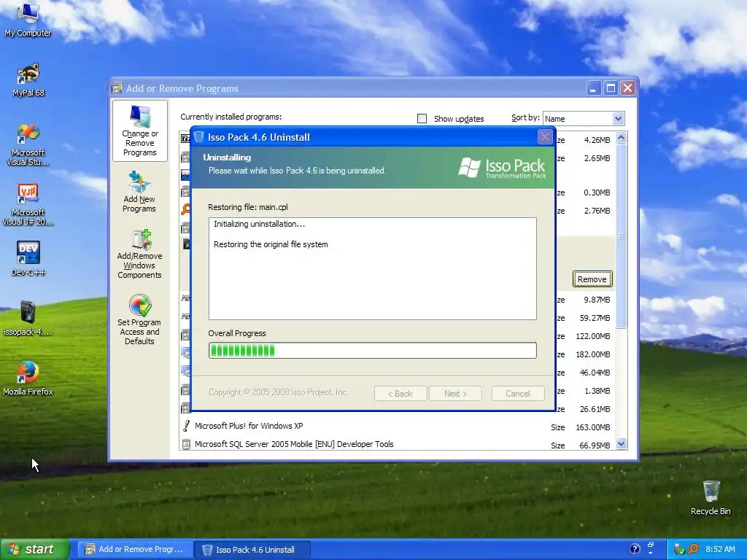The width and height of the screenshot is (747, 560).
Task: Select the Mozilla Firefox desktop shortcut
Action: [x=28, y=378]
